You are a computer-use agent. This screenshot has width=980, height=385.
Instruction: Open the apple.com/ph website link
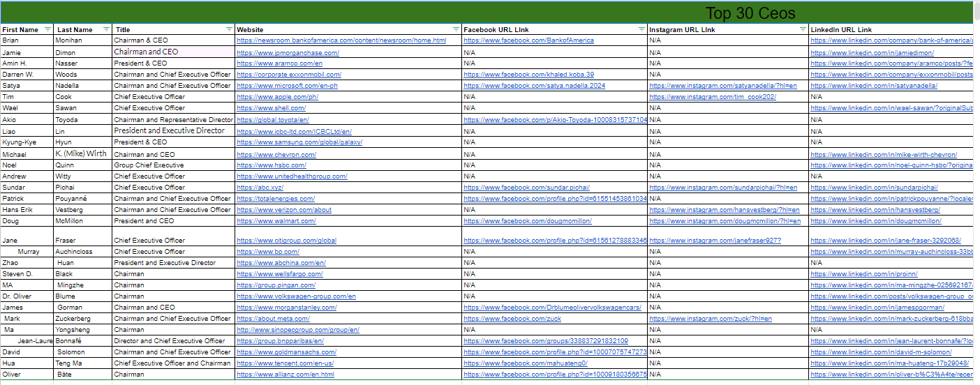[x=277, y=97]
